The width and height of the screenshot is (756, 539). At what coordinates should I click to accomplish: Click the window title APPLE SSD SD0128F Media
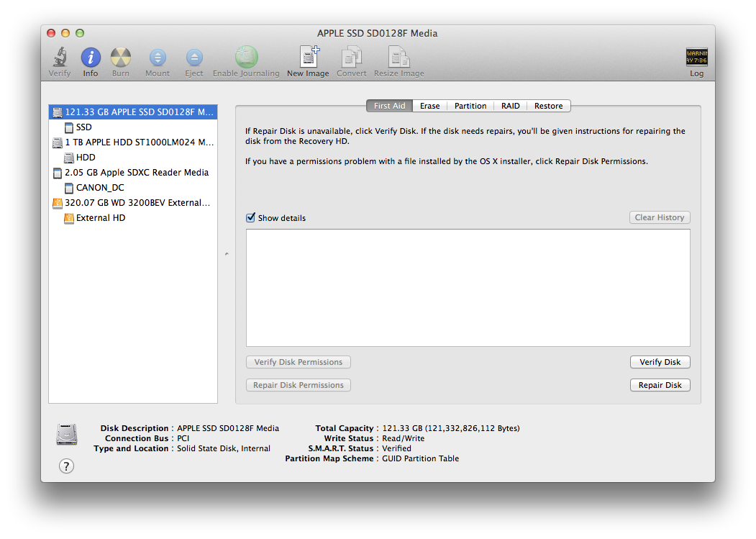(378, 33)
